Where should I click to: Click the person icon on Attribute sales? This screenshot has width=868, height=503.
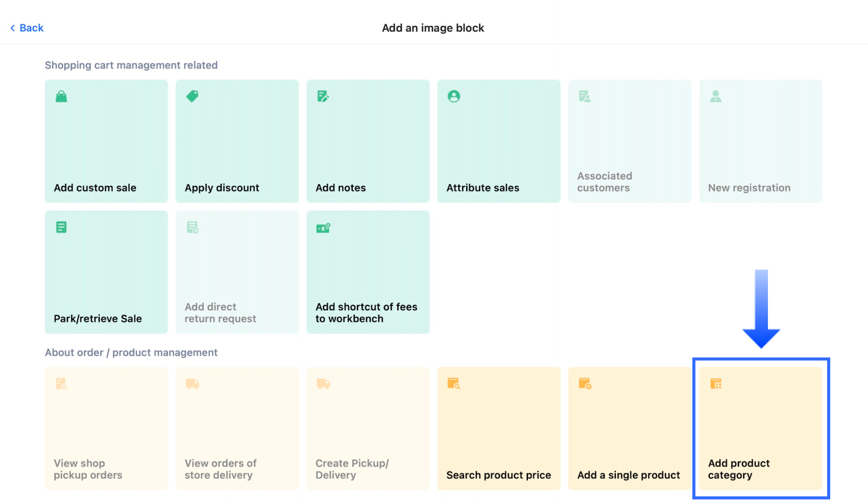pyautogui.click(x=454, y=96)
